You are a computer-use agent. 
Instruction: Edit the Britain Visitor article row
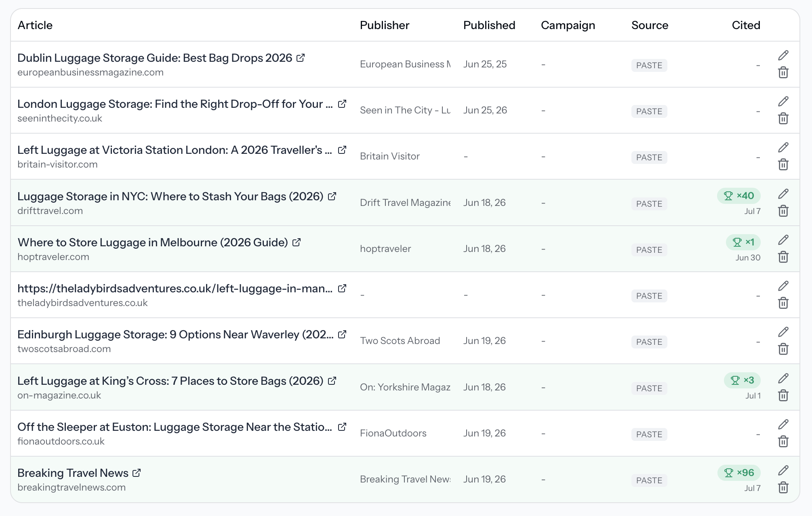783,147
